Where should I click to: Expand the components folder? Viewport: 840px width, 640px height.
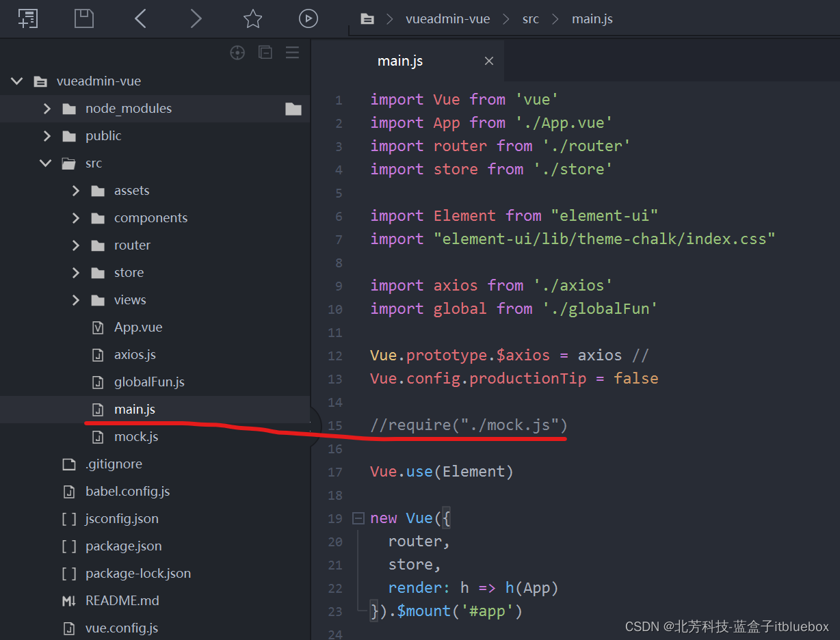(x=75, y=218)
